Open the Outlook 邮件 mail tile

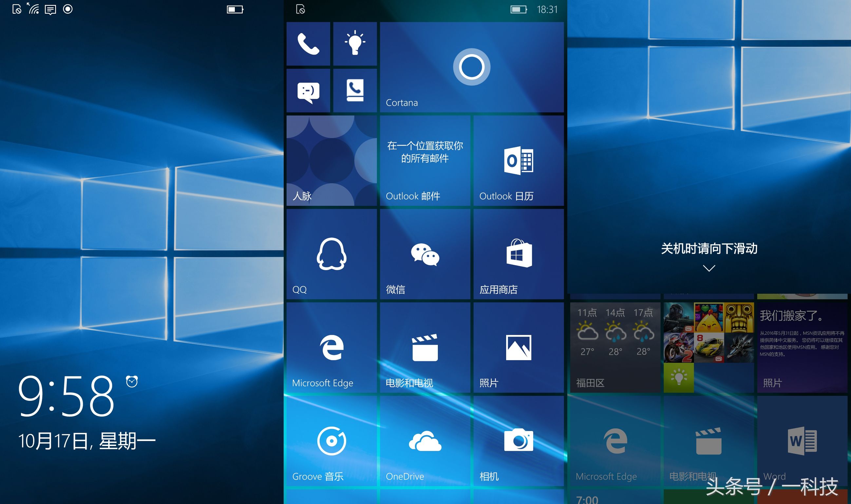[x=425, y=161]
